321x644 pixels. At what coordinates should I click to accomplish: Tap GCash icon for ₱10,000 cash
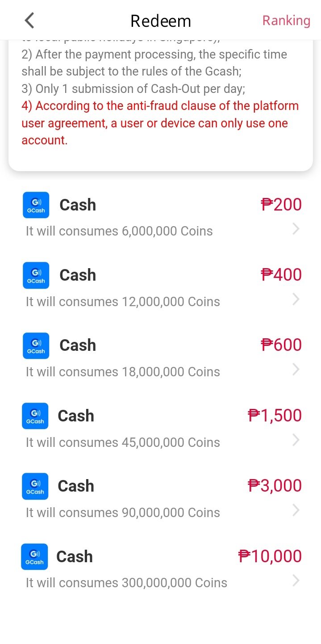34,556
